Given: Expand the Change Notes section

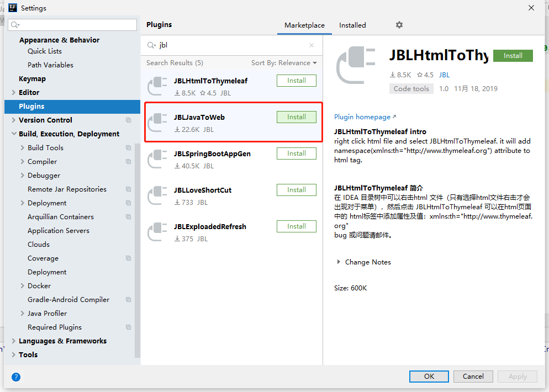Looking at the screenshot, I should 338,262.
